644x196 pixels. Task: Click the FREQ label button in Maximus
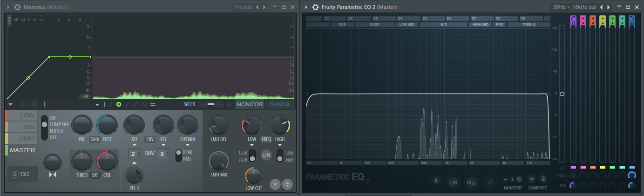pyautogui.click(x=266, y=139)
